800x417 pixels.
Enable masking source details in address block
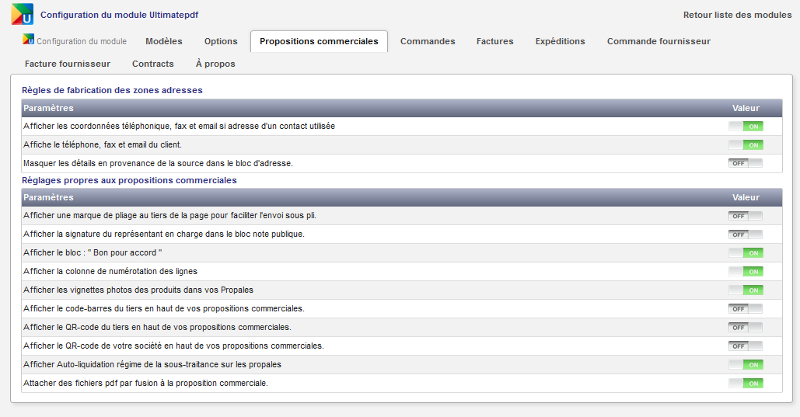click(x=745, y=163)
